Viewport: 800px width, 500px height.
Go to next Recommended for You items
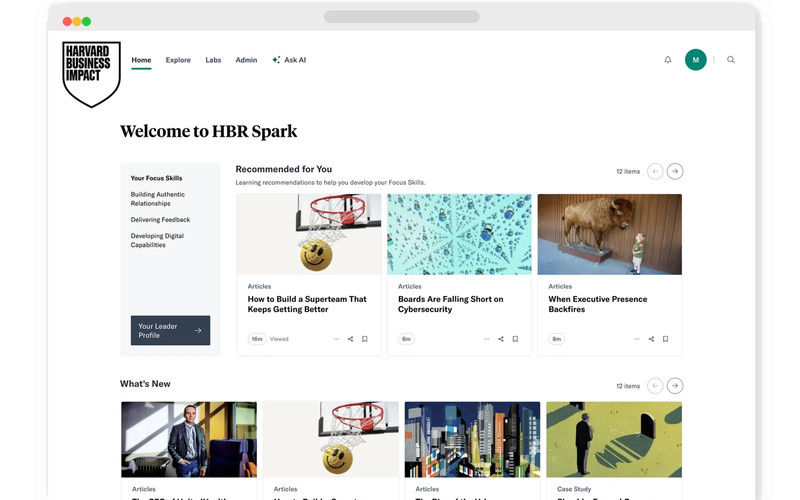point(675,171)
